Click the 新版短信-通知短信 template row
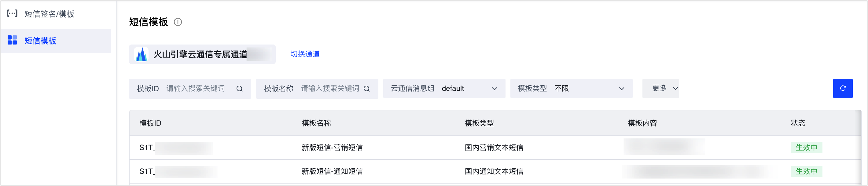This screenshot has height=186, width=868. pos(332,172)
